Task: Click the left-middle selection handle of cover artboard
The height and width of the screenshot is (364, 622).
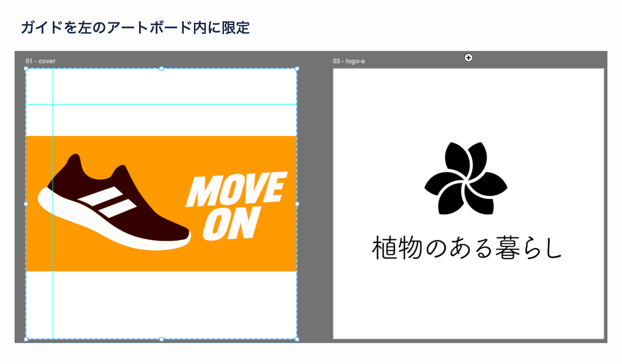Action: click(x=26, y=204)
